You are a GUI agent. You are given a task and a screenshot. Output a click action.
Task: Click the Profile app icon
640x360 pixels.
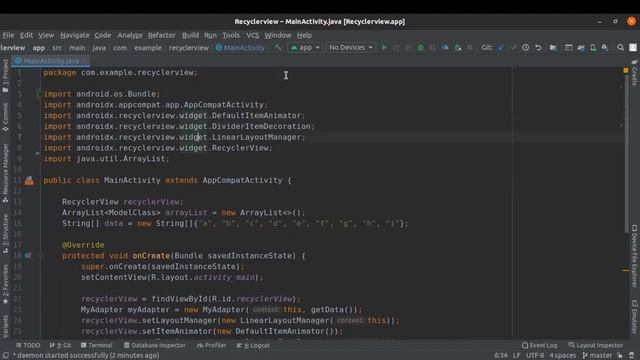pyautogui.click(x=445, y=48)
